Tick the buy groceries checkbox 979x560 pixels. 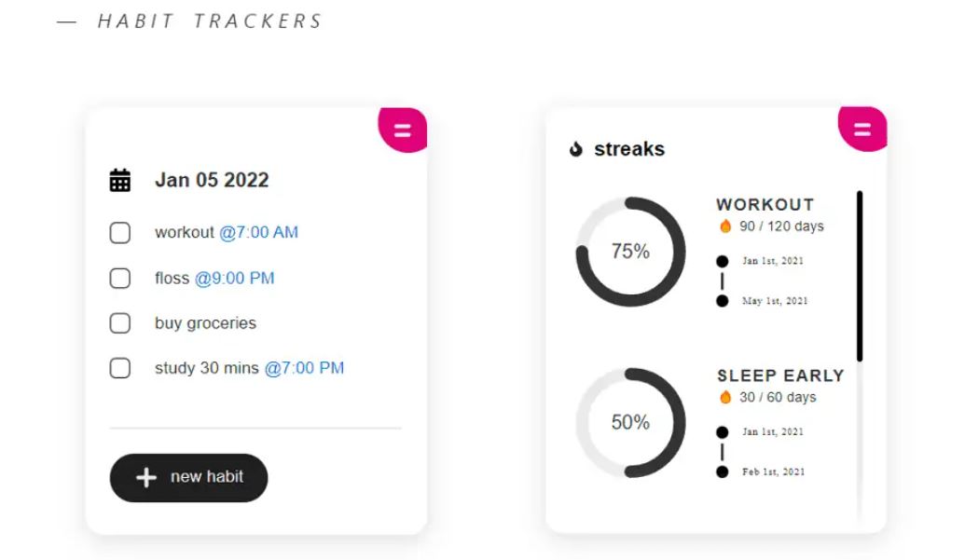[120, 322]
